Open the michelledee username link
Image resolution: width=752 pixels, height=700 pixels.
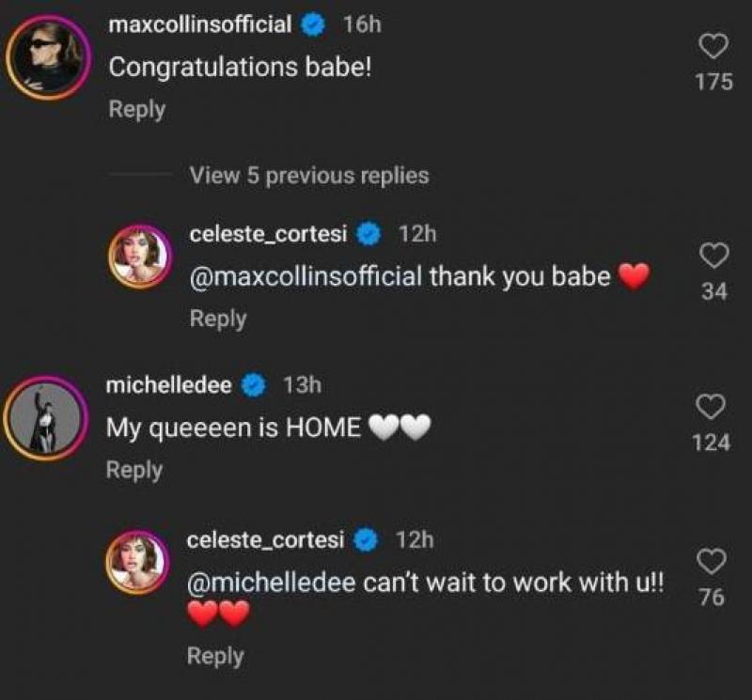coord(171,383)
